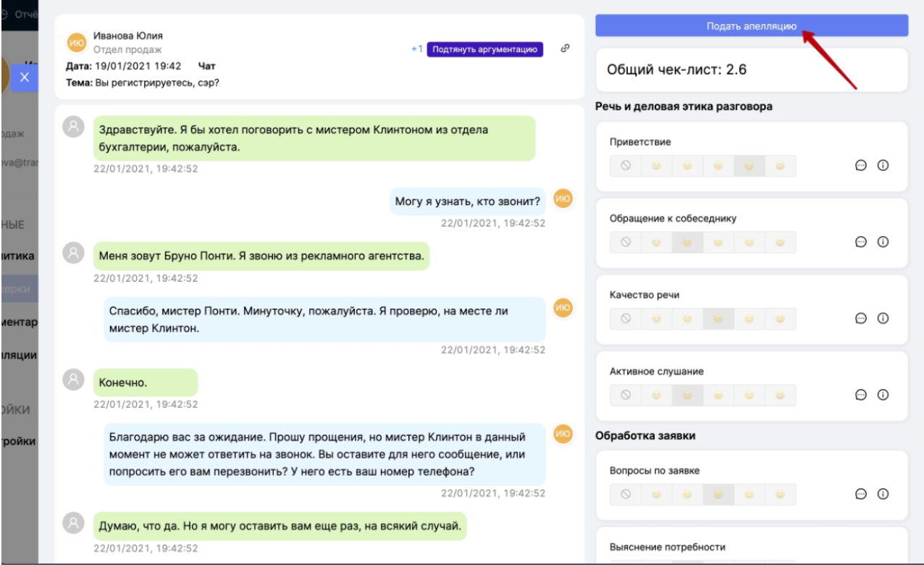The height and width of the screenshot is (565, 924).
Task: Click the Подать апелляцию button
Action: tap(752, 26)
